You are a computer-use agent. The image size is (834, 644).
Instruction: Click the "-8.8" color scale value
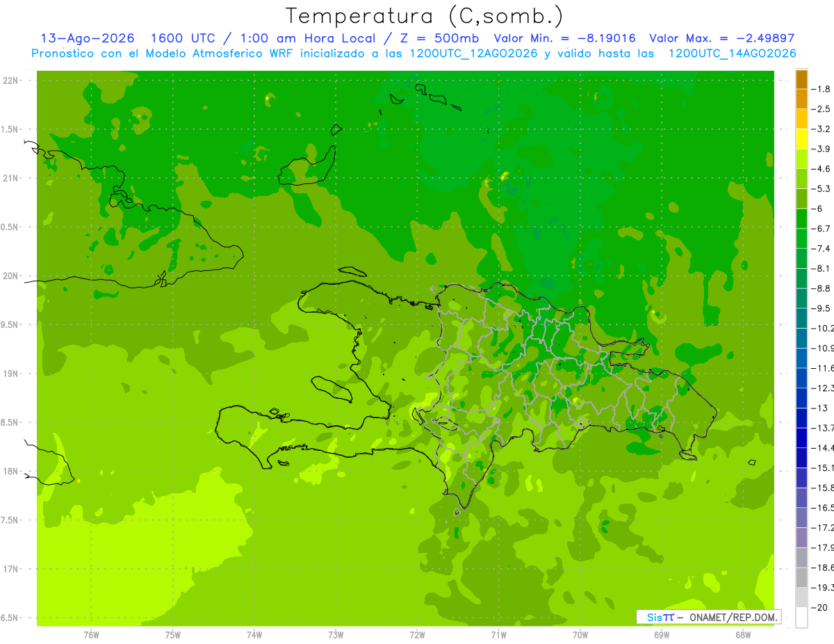tap(821, 288)
